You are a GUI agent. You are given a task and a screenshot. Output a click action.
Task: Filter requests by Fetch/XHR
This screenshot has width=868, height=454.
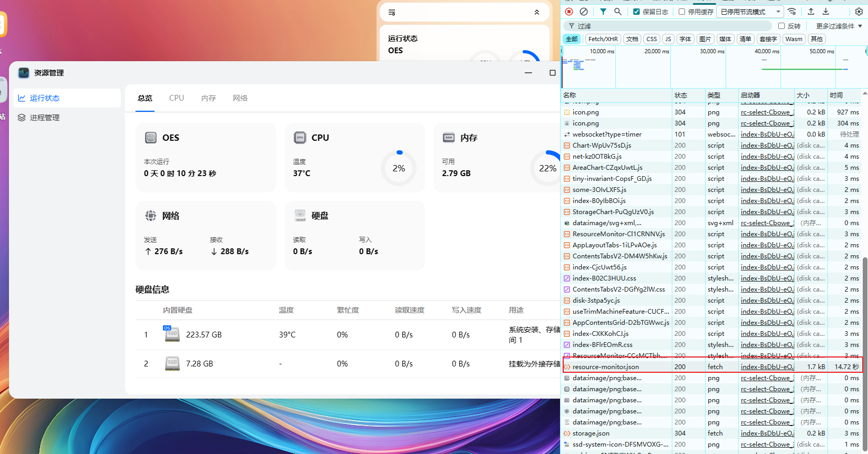coord(603,39)
